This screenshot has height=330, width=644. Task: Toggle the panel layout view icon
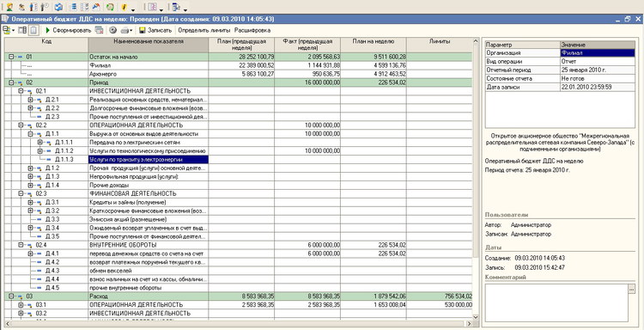(22, 30)
